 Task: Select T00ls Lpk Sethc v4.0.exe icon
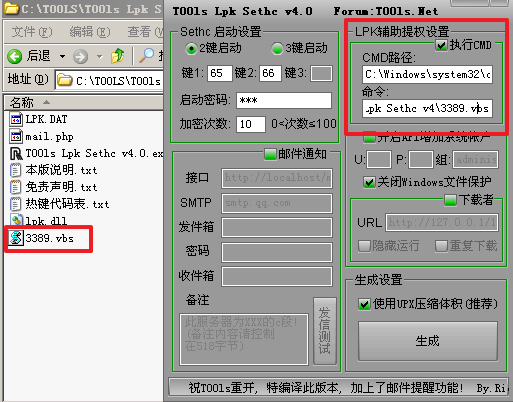(x=16, y=154)
